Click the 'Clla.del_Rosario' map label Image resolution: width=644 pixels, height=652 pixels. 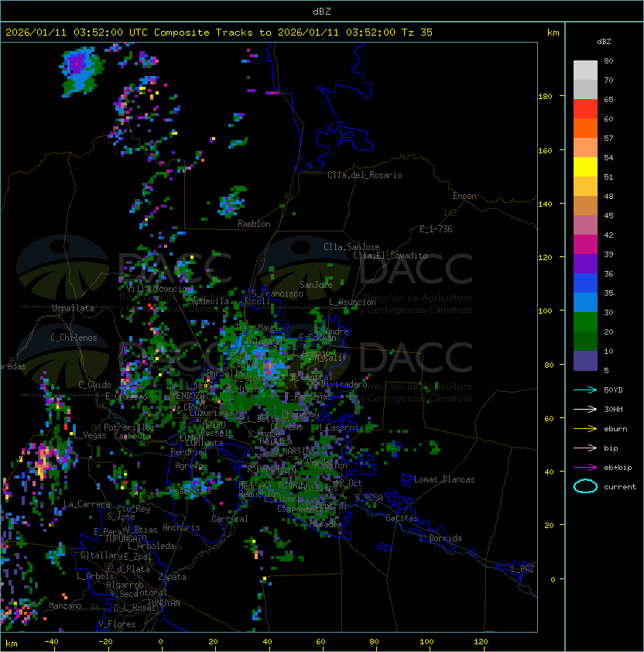365,175
